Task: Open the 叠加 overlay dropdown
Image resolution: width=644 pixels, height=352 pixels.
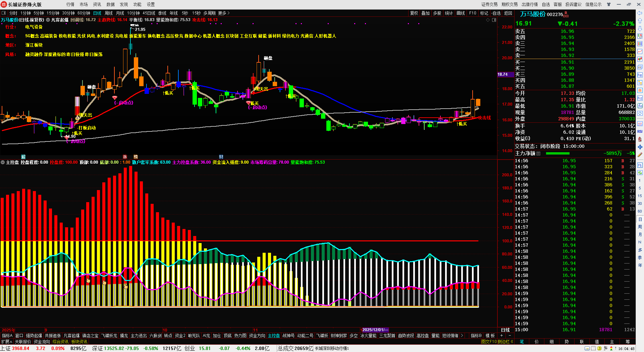Action: [426, 13]
